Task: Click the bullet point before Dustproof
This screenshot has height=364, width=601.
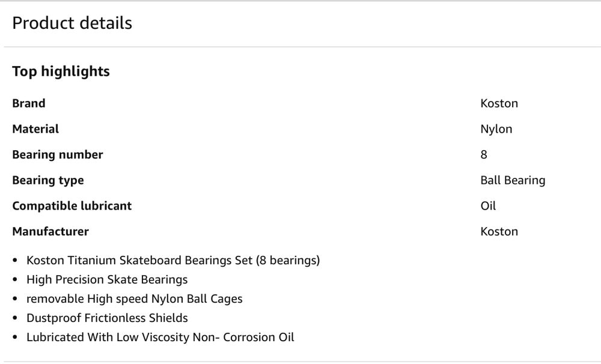Action: 15,318
